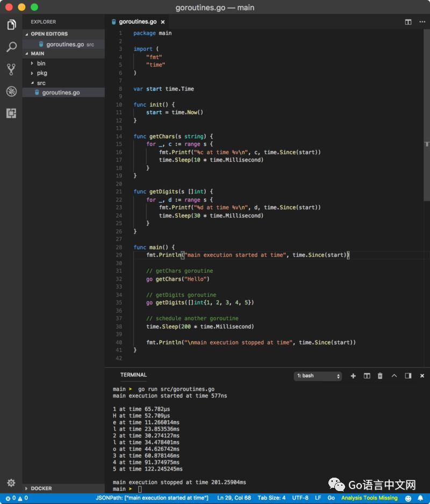Split the editor with the top-right icon

click(x=408, y=22)
